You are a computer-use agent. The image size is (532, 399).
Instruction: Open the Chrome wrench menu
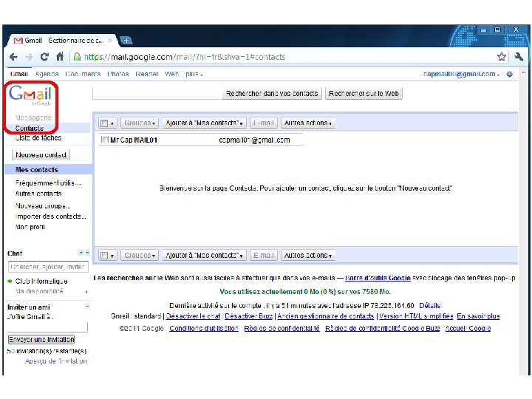tap(519, 57)
